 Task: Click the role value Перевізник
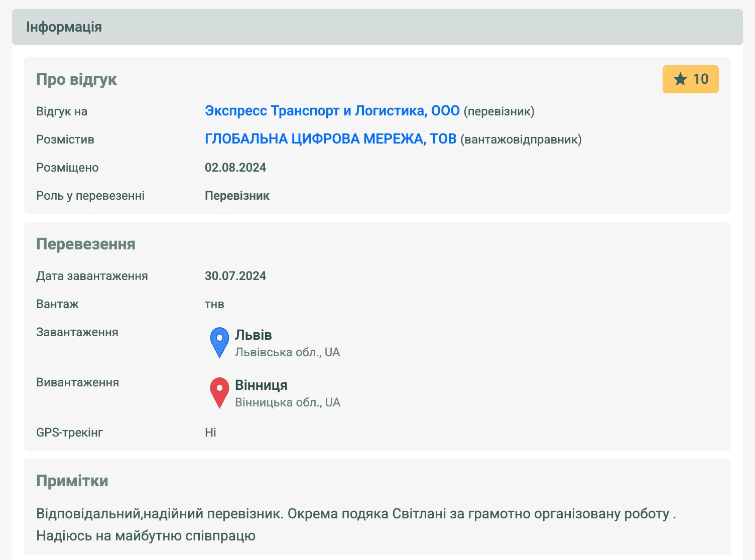pyautogui.click(x=237, y=196)
